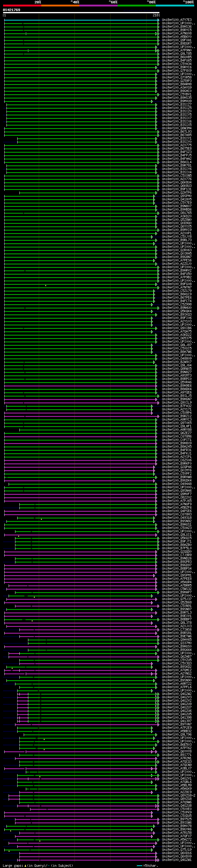Select the UniRef100_Q75J19 label
The width and height of the screenshot is (197, 868).
pos(177,850)
